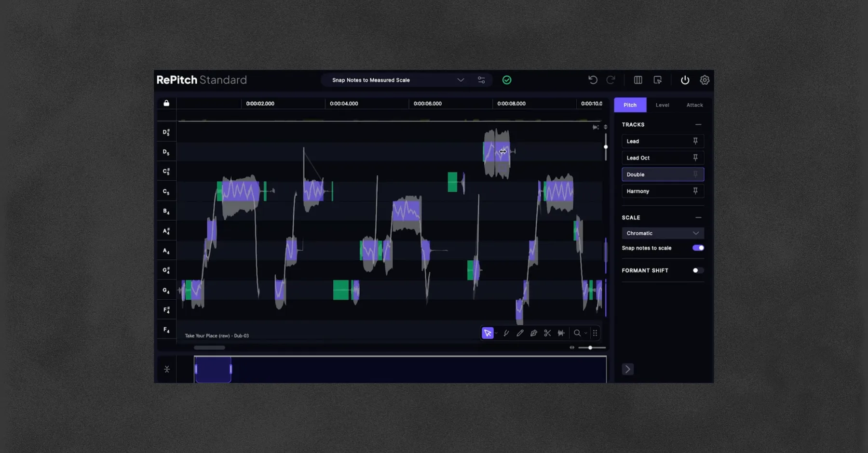The width and height of the screenshot is (868, 453).
Task: Select the pen nib tool
Action: (x=533, y=333)
